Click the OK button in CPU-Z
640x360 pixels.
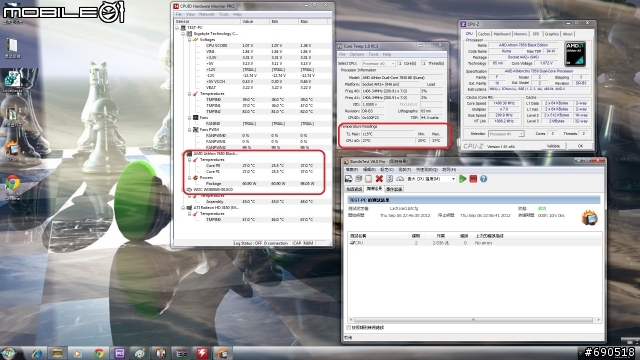[x=580, y=146]
